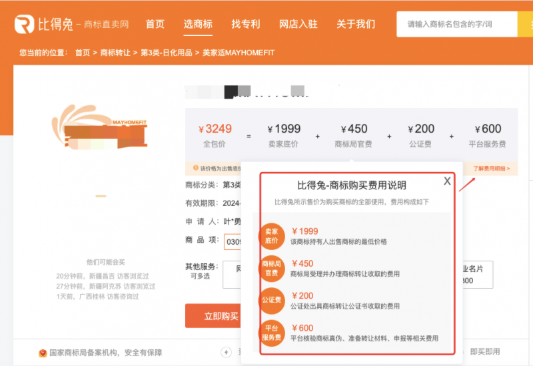Open the 找专利 navigation tab
Image resolution: width=535 pixels, height=368 pixels.
[x=246, y=24]
